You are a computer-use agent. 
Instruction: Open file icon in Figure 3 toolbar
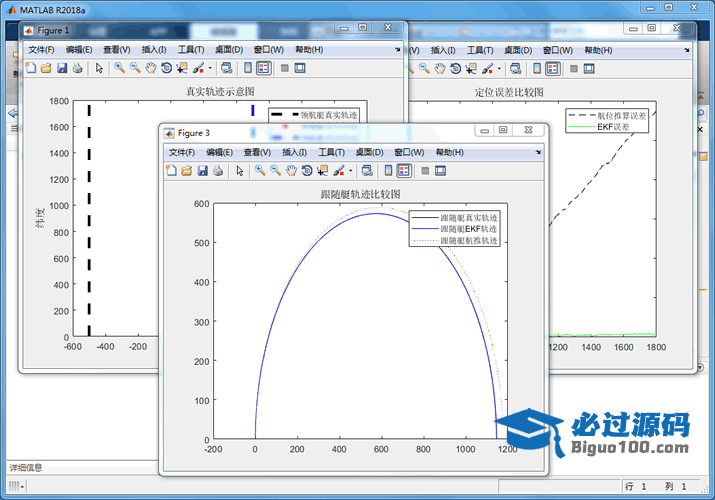[x=187, y=171]
